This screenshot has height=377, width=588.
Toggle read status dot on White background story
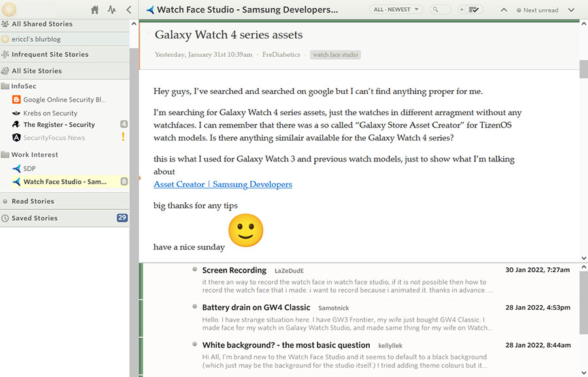click(195, 344)
